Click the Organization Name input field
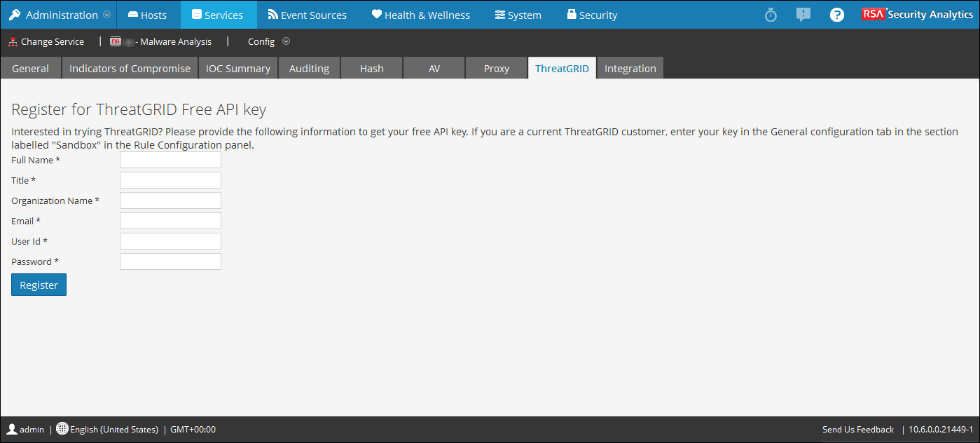This screenshot has height=443, width=980. pyautogui.click(x=170, y=200)
